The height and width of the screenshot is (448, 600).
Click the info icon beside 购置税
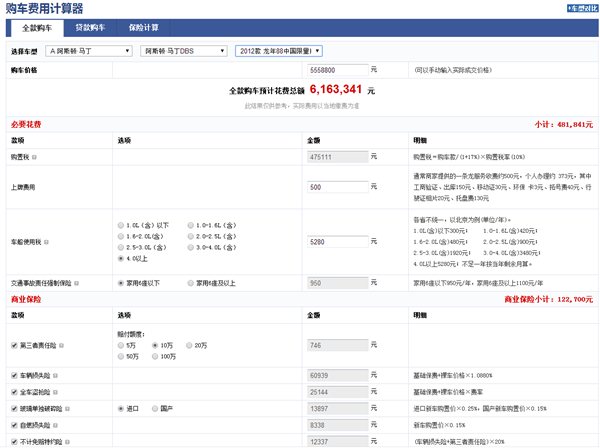34,157
